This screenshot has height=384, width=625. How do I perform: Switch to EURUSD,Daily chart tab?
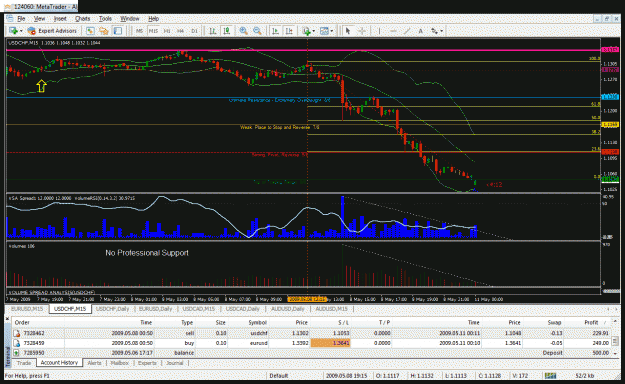point(155,309)
